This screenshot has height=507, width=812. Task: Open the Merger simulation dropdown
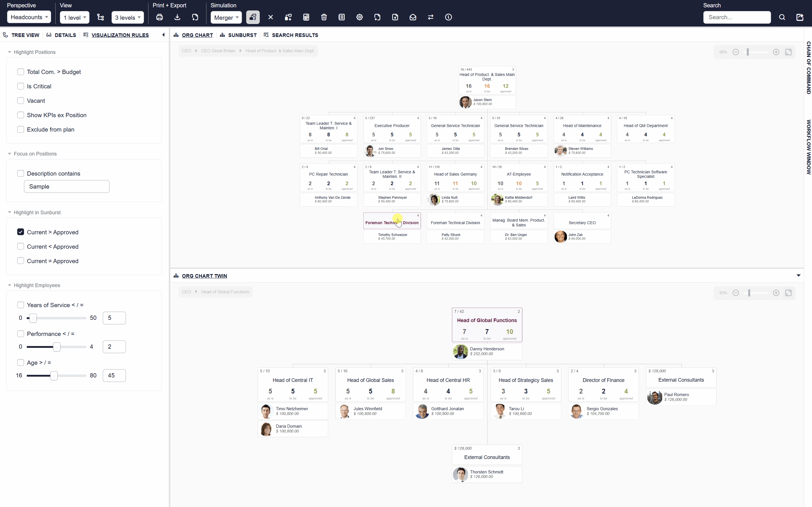click(x=226, y=18)
